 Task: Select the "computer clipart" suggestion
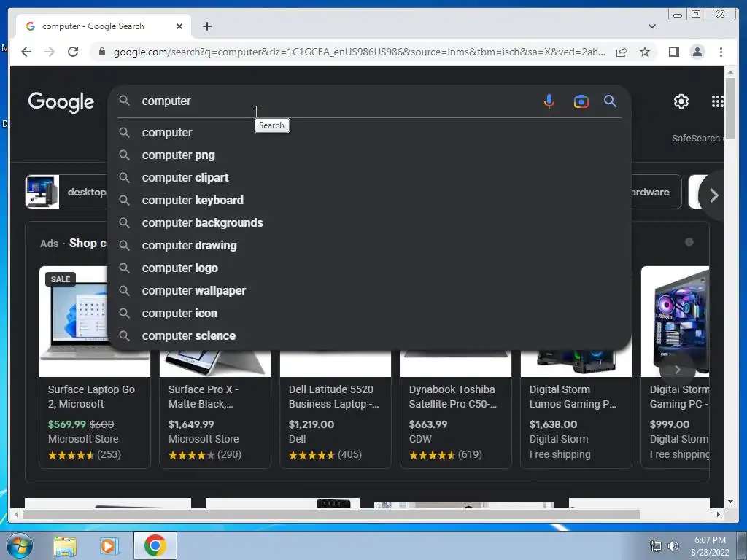coord(370,178)
